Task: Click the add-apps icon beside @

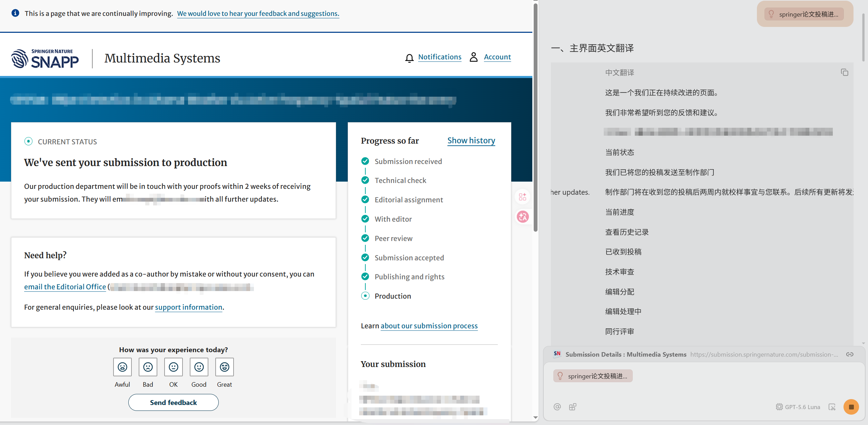Action: pos(573,407)
